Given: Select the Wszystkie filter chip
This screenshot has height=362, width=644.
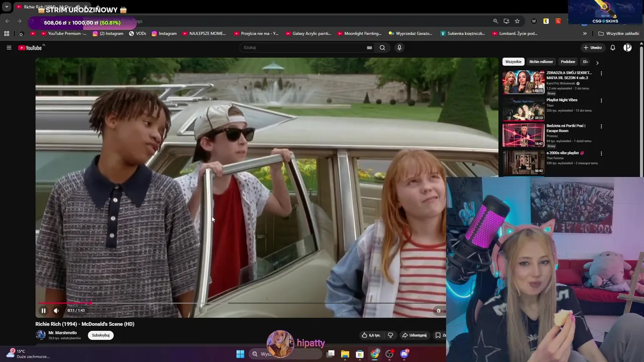Looking at the screenshot, I should click(x=513, y=62).
